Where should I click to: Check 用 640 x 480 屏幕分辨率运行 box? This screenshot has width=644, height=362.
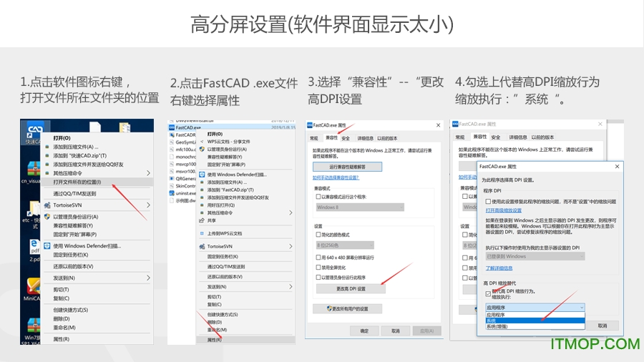pos(318,258)
